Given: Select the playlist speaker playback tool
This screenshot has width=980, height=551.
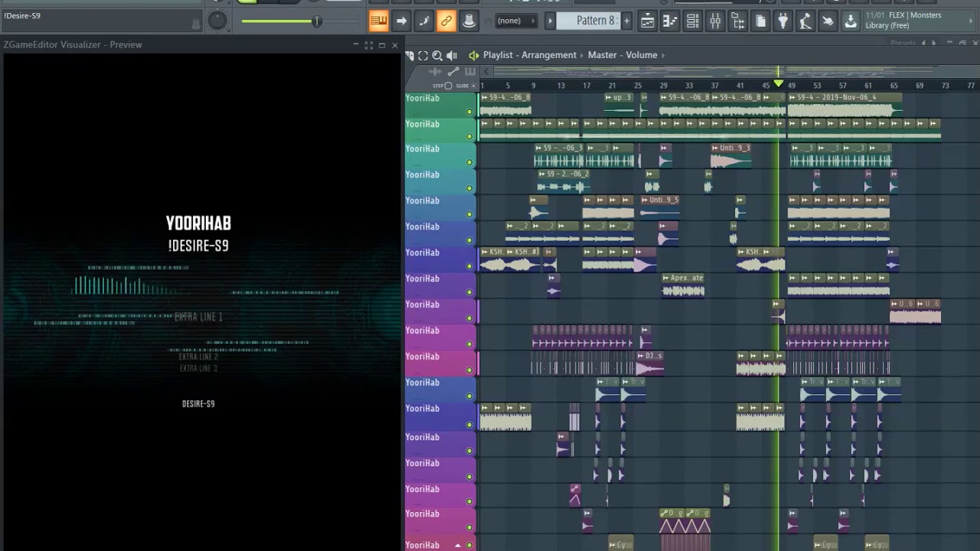Looking at the screenshot, I should point(452,55).
